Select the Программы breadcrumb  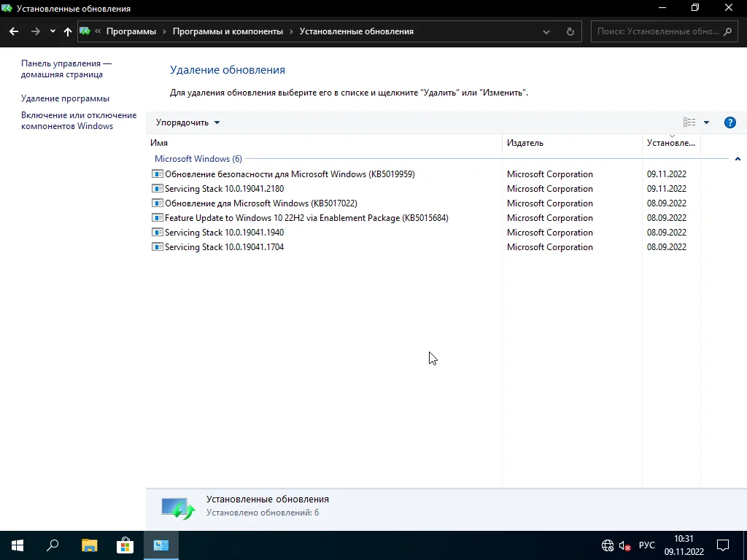point(131,31)
